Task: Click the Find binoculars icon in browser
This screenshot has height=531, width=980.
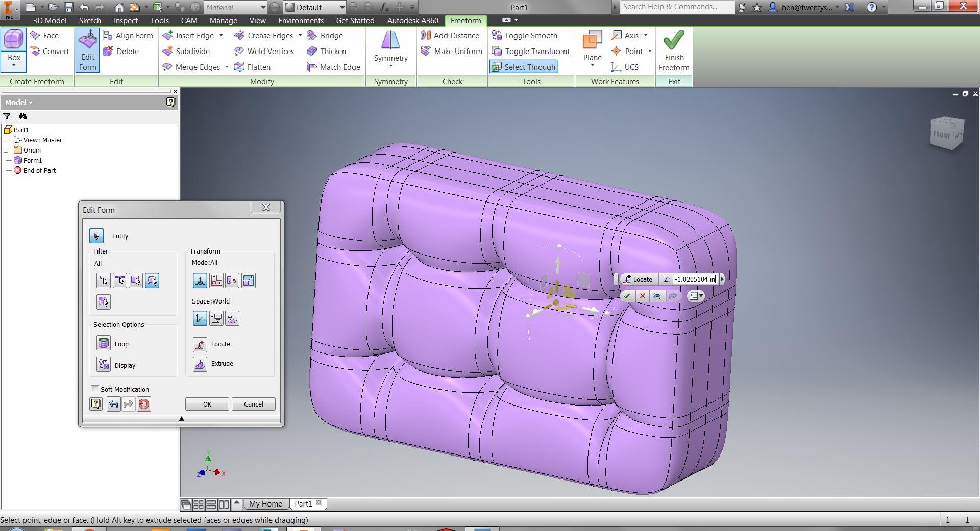Action: 22,116
